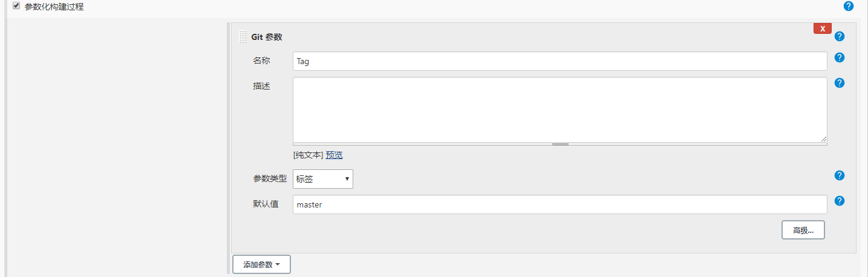Focus the 名称 input containing Tag

click(x=560, y=61)
